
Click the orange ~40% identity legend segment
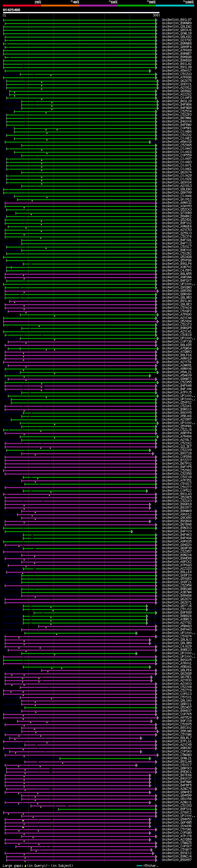point(60,6)
